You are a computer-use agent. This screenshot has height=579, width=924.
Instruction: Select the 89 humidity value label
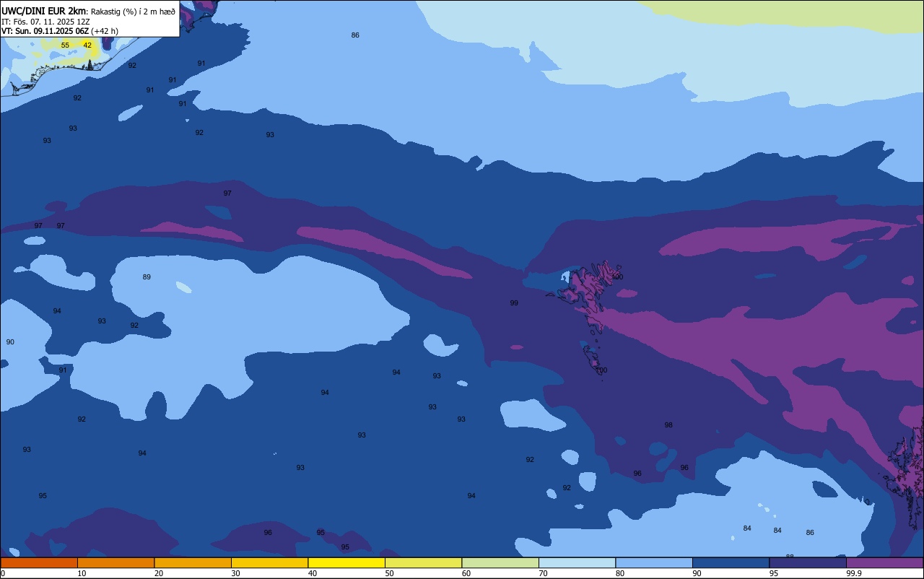click(x=147, y=277)
